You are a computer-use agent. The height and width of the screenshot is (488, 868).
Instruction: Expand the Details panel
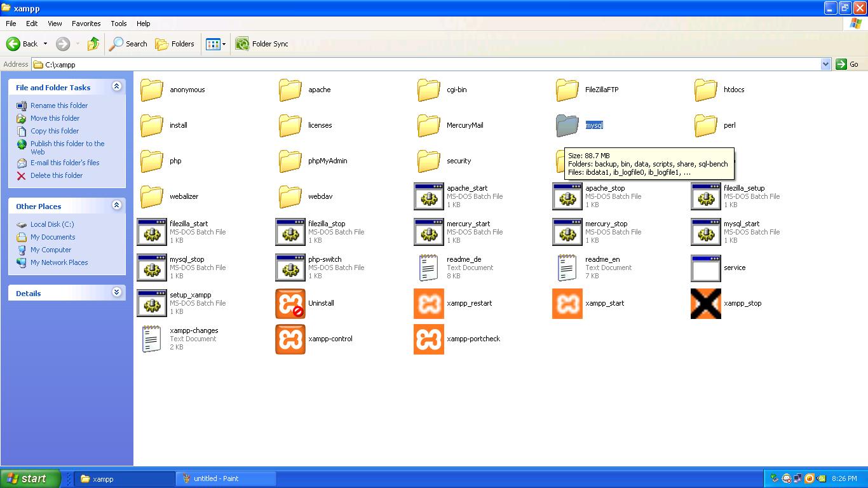click(116, 292)
